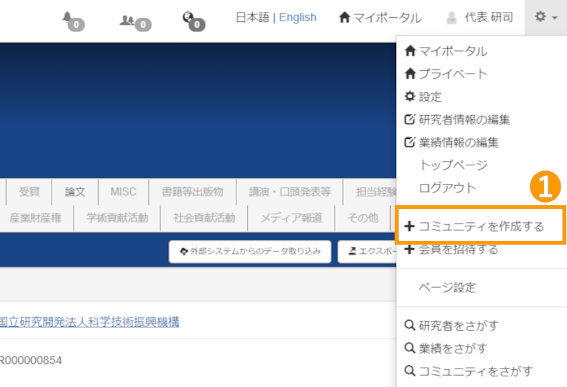This screenshot has width=567, height=387.
Task: Go to マイポータル in top bar
Action: [x=380, y=17]
